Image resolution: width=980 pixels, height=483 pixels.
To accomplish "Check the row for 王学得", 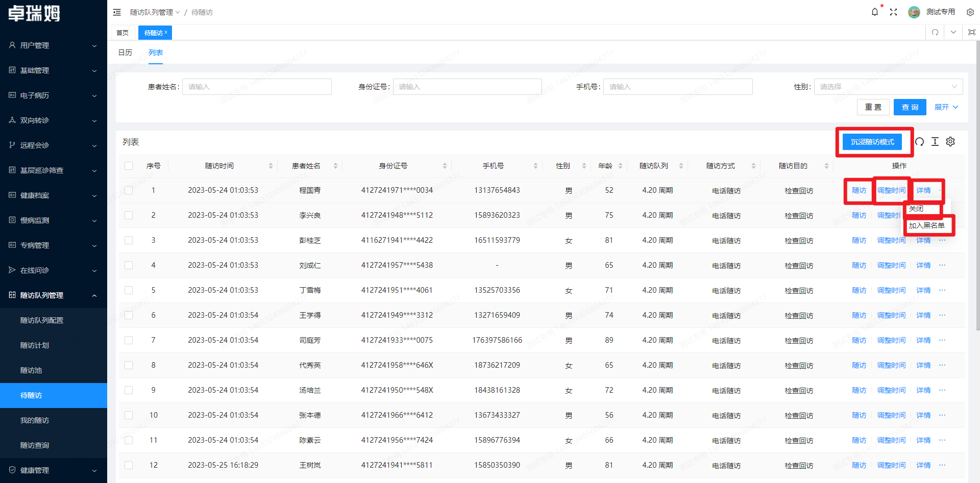I will coord(129,315).
